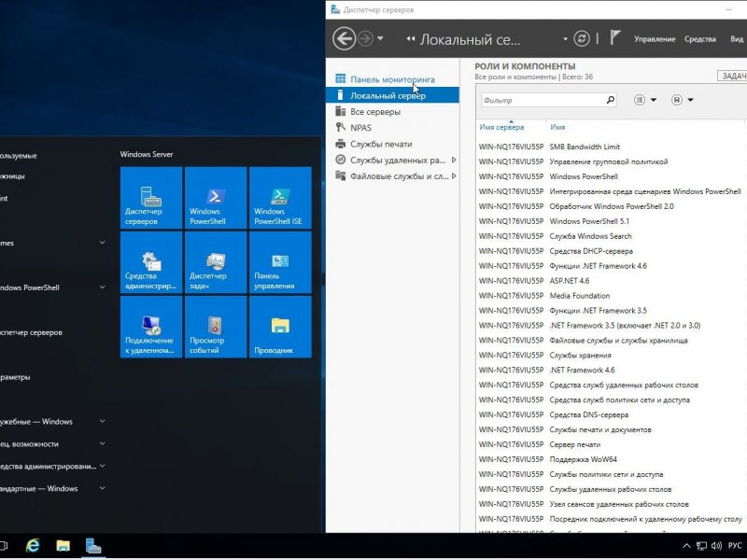Select the Сервер печати row
Image resolution: width=747 pixels, height=560 pixels.
click(x=611, y=444)
